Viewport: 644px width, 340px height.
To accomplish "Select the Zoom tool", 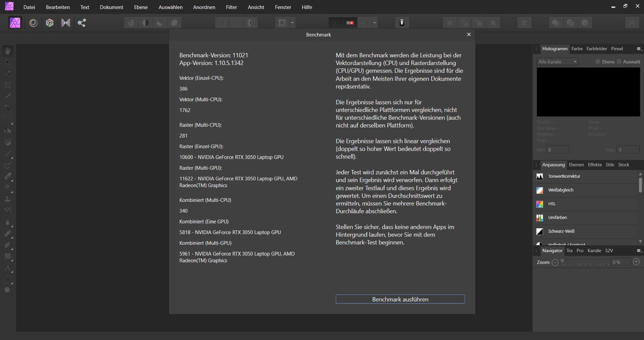I will (8, 291).
